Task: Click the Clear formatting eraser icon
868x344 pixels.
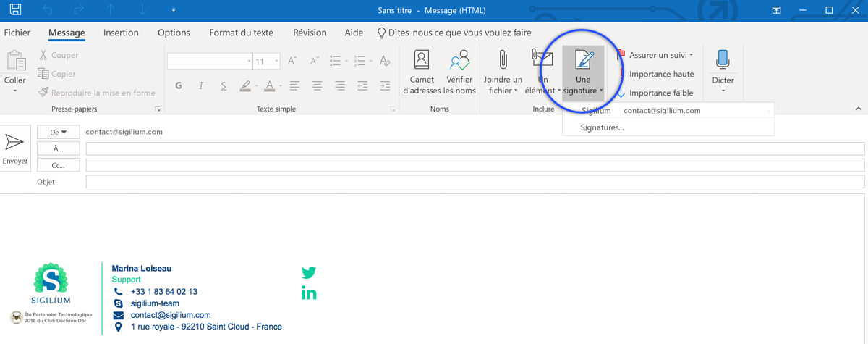Action: click(x=385, y=62)
